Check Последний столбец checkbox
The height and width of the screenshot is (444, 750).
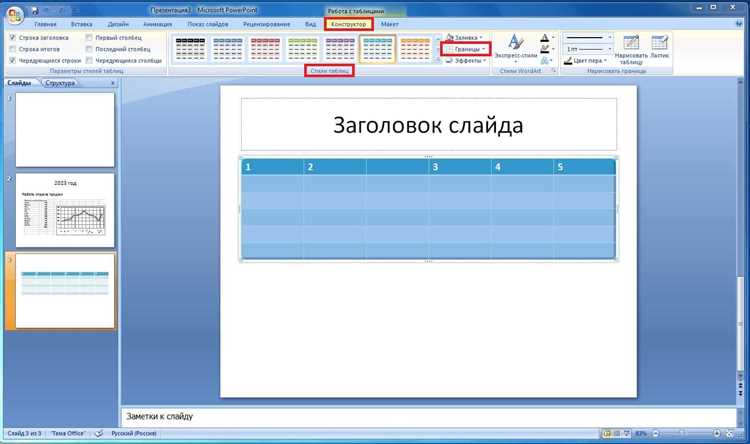(89, 49)
